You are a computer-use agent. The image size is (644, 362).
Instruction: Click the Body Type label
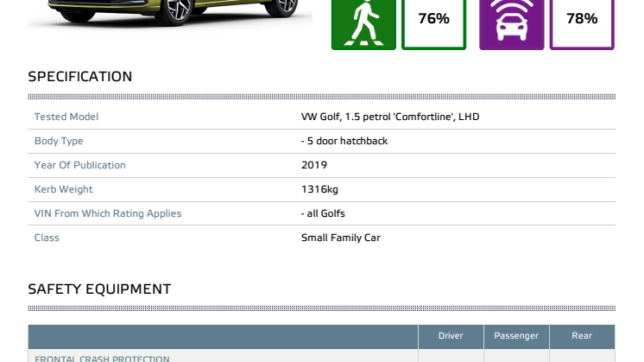tap(59, 141)
